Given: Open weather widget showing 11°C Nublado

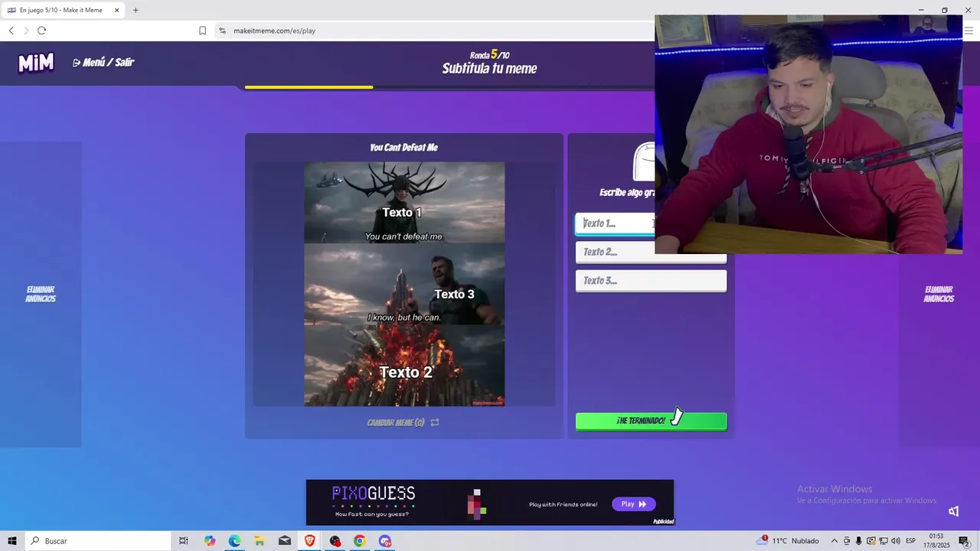Looking at the screenshot, I should (x=787, y=541).
